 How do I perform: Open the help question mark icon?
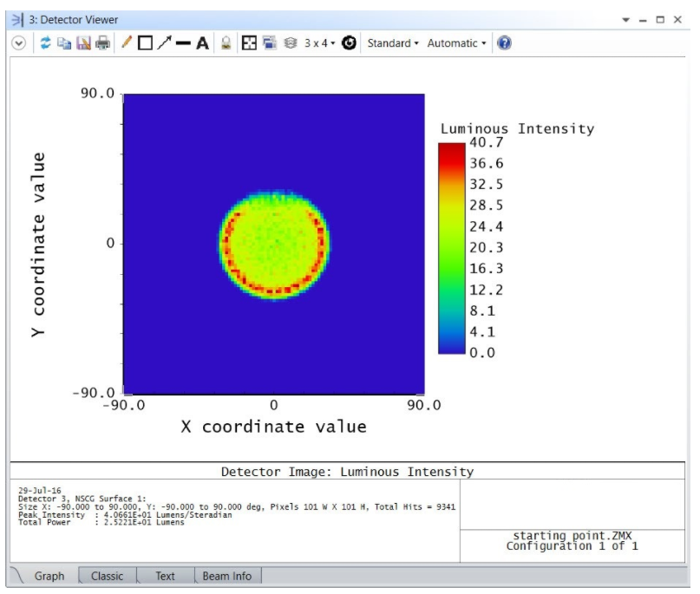point(504,43)
